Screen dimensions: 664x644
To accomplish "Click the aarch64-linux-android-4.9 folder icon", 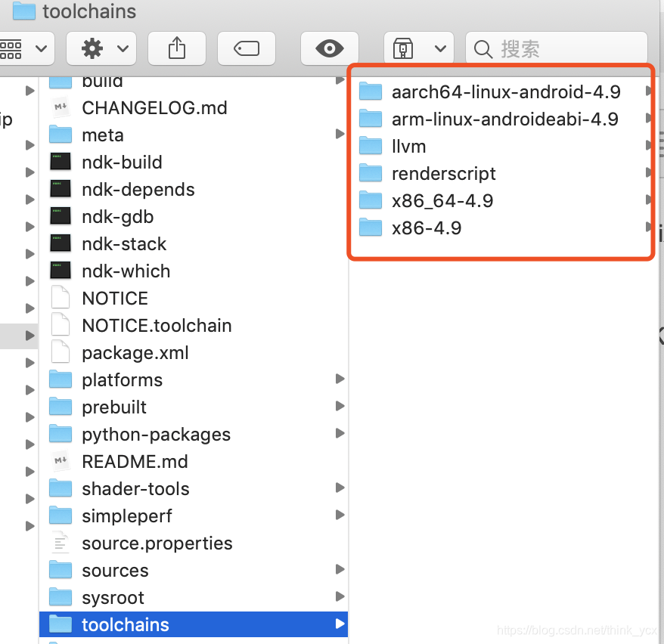I will tap(371, 91).
